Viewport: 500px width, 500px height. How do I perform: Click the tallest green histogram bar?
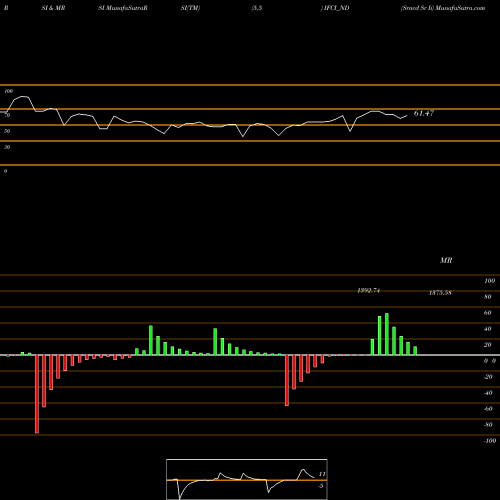(387, 334)
